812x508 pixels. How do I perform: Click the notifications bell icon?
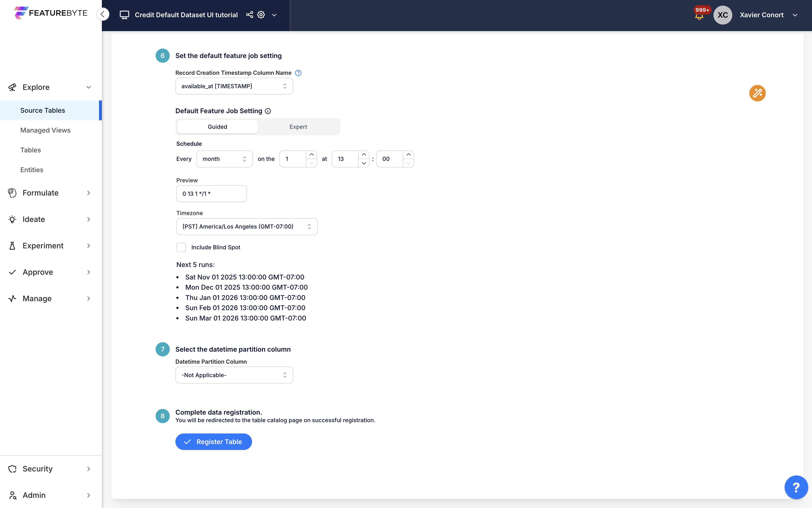pos(699,16)
